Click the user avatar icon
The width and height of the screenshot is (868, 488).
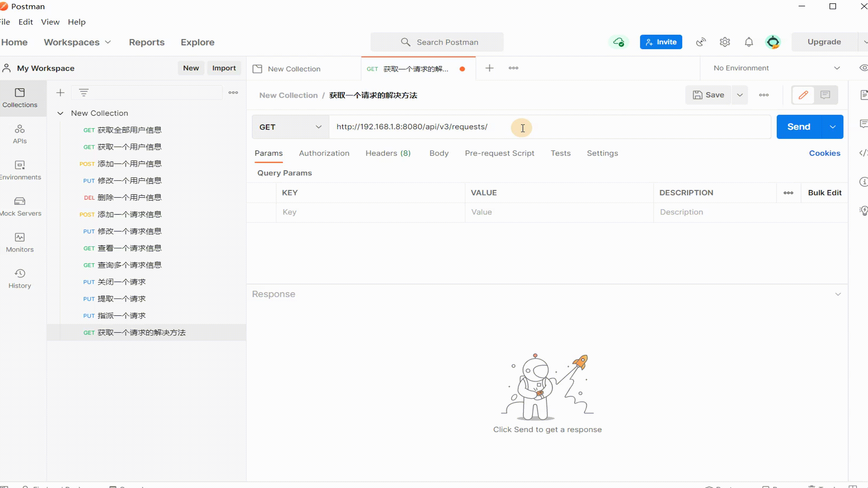(773, 42)
